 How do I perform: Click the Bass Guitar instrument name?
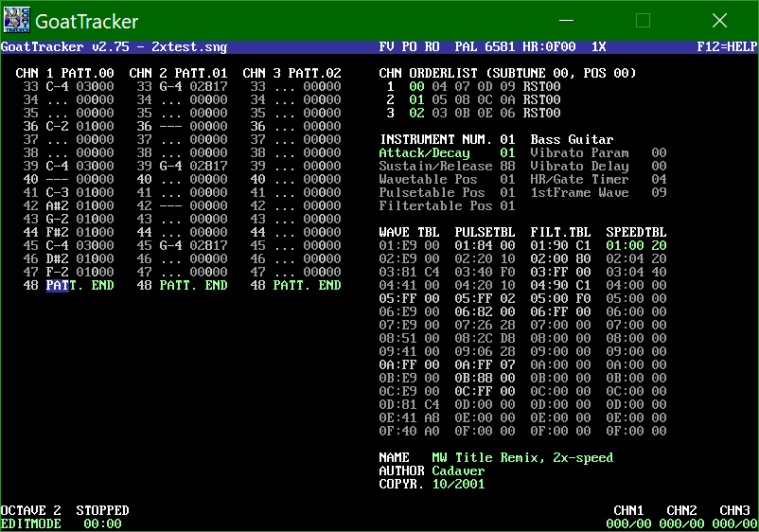[572, 139]
